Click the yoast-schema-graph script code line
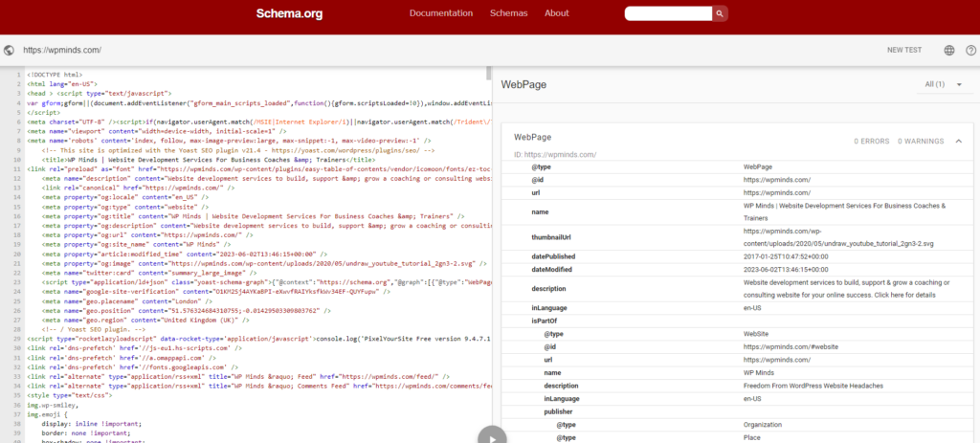 pyautogui.click(x=266, y=282)
